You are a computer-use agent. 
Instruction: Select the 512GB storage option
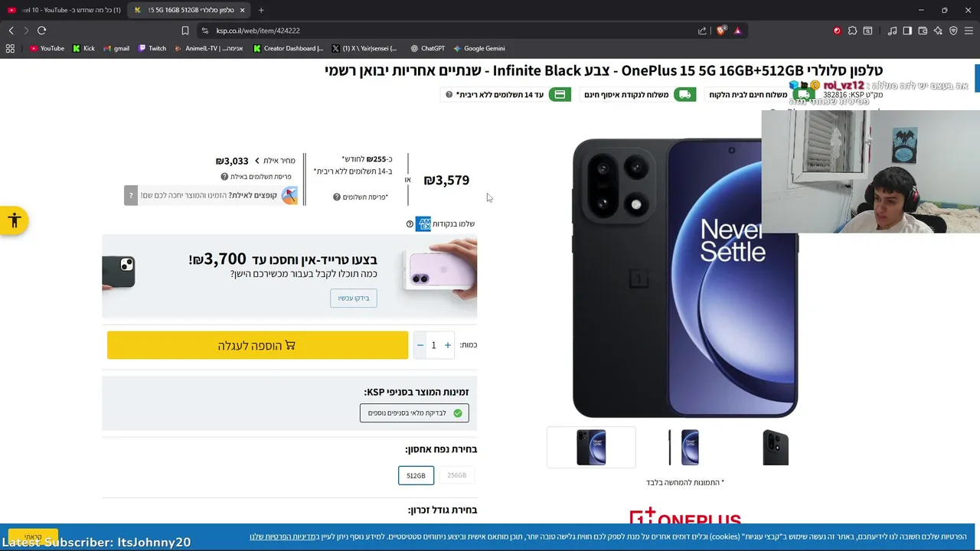tap(416, 475)
